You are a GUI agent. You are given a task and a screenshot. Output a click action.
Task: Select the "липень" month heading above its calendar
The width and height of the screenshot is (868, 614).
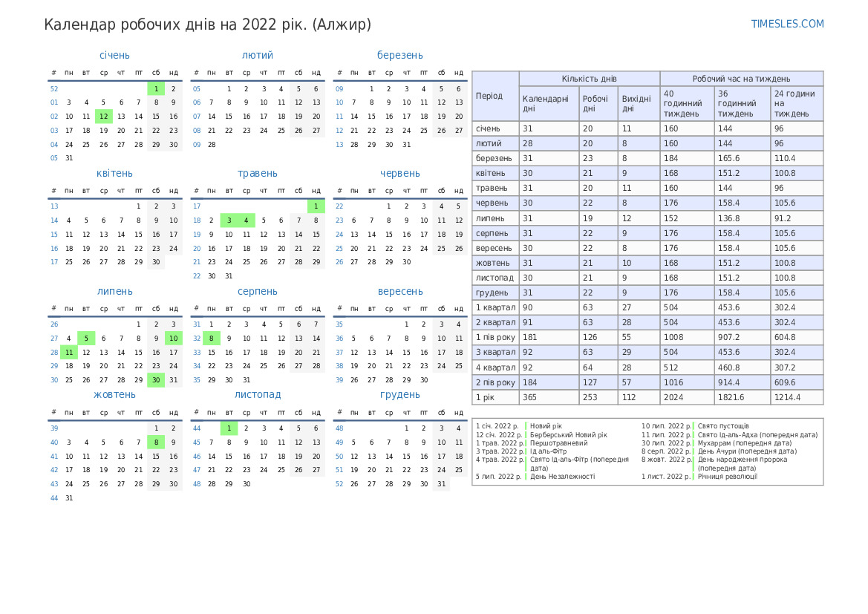(x=114, y=291)
